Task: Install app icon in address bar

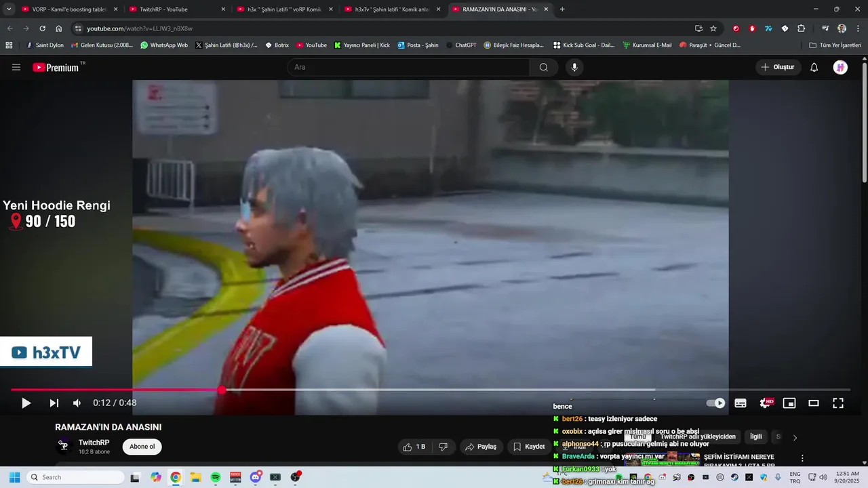Action: pyautogui.click(x=698, y=28)
